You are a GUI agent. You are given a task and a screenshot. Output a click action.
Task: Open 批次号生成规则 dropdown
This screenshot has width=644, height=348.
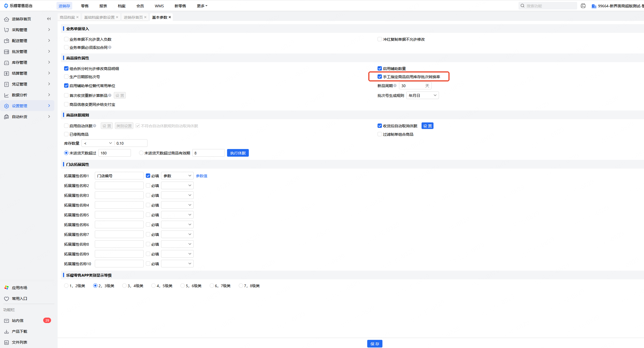tap(422, 96)
